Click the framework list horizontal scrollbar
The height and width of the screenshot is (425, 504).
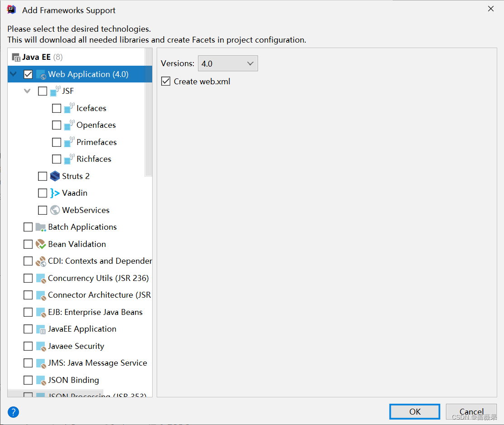(55, 393)
